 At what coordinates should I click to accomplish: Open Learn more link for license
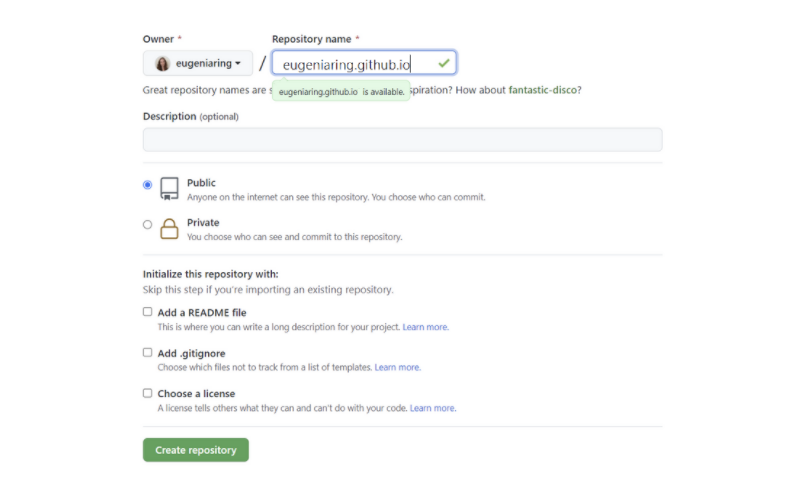tap(433, 408)
